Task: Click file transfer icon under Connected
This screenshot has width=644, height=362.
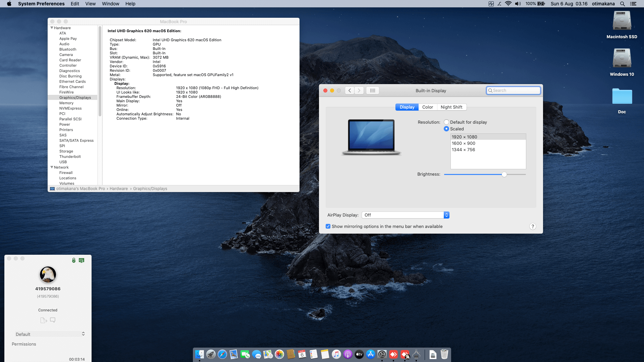Action: pyautogui.click(x=44, y=320)
